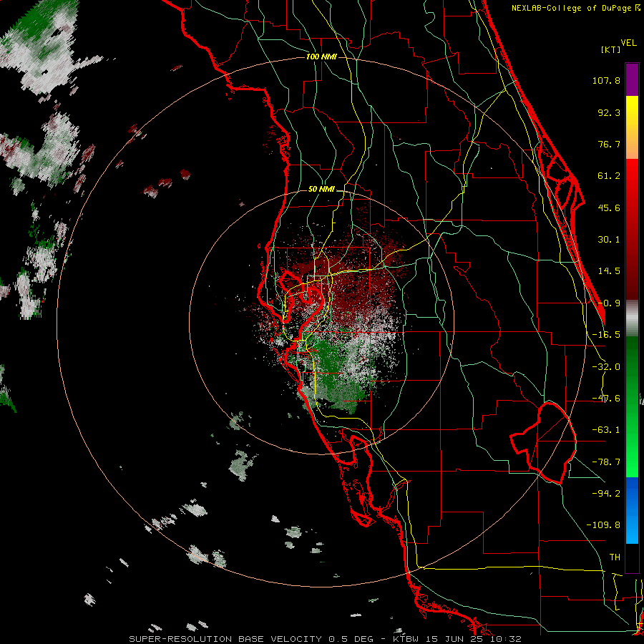This screenshot has height=644, width=644.
Task: Pick the blue segment of the velocity color bar
Action: click(x=632, y=510)
